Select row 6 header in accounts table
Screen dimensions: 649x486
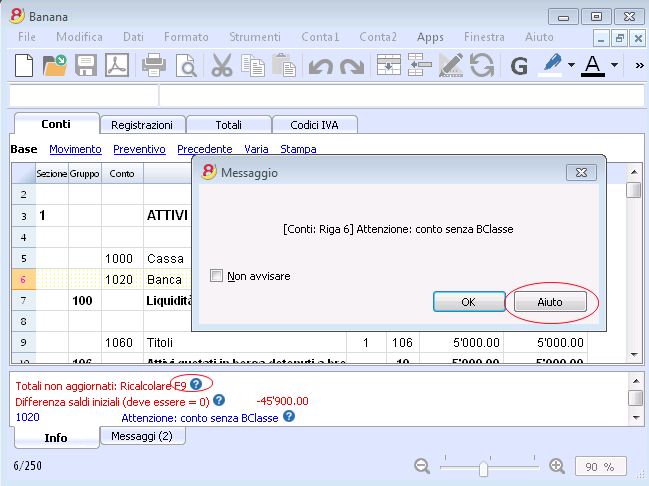[x=24, y=279]
